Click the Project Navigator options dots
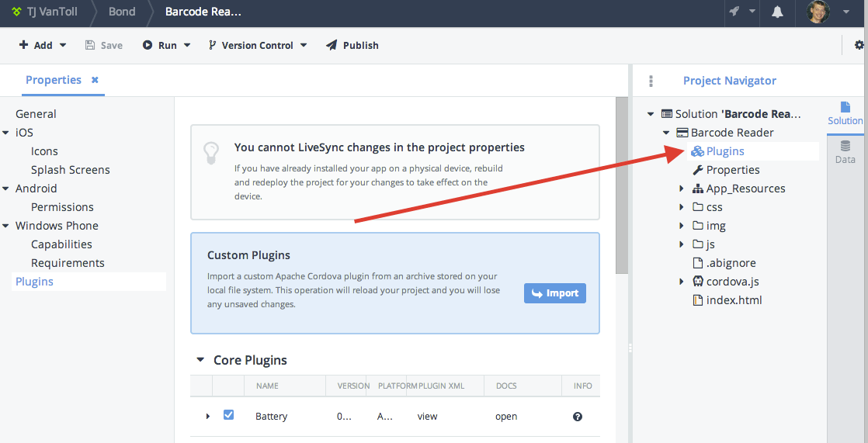Screen dimensions: 868x443 click(651, 81)
